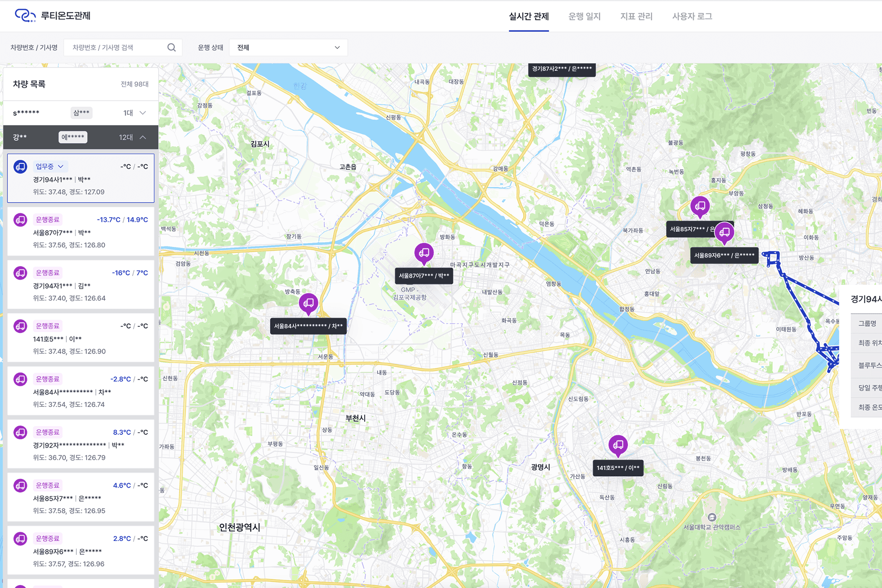
Task: Click the 서울84사 / 차** map label
Action: pos(308,326)
